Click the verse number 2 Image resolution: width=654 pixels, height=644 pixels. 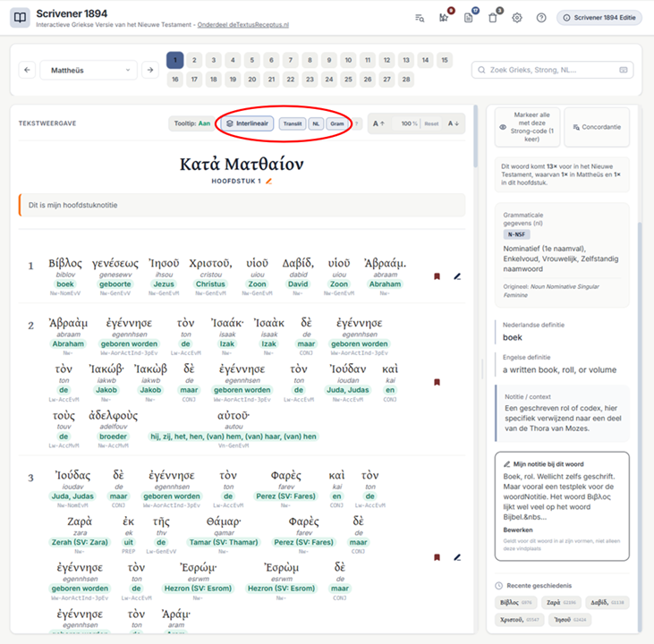(30, 326)
